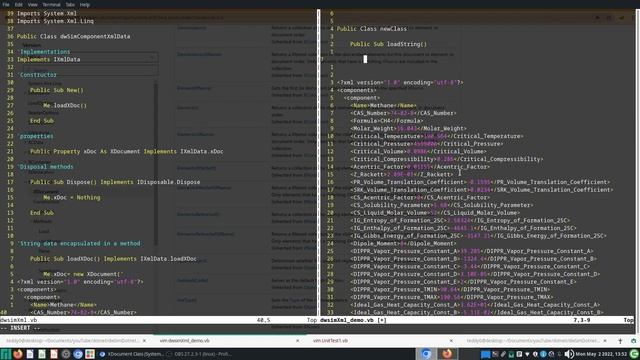The width and height of the screenshot is (640, 360).
Task: Click the 'Disposal methods comment line
Action: click(x=45, y=167)
